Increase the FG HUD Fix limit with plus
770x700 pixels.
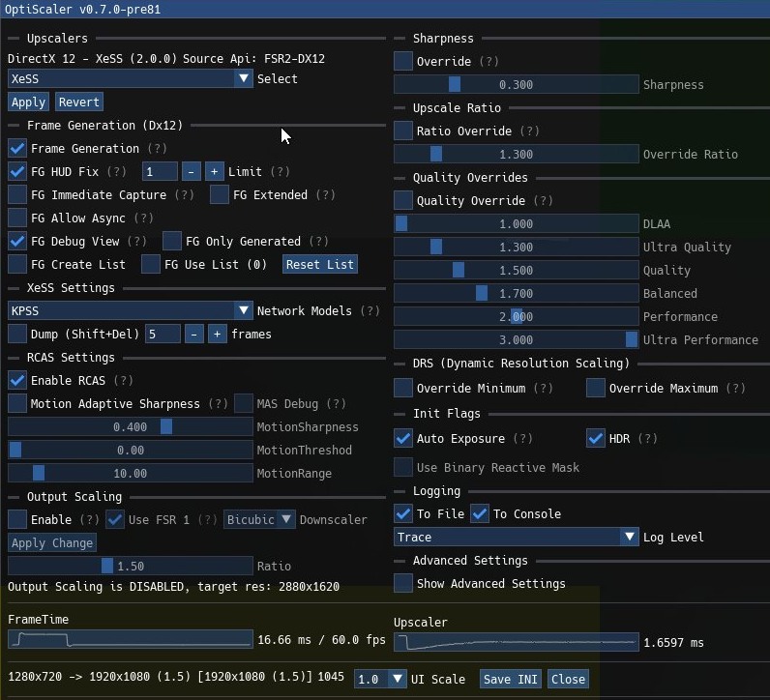point(214,172)
